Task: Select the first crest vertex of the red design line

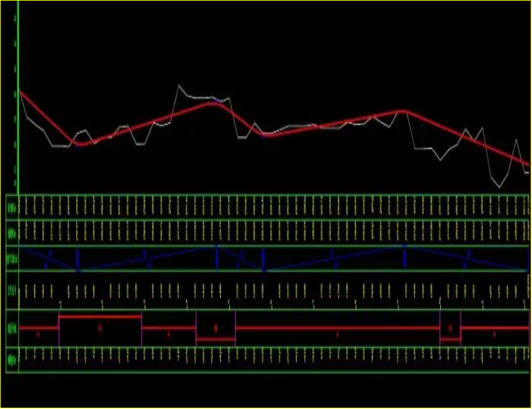Action: [216, 103]
